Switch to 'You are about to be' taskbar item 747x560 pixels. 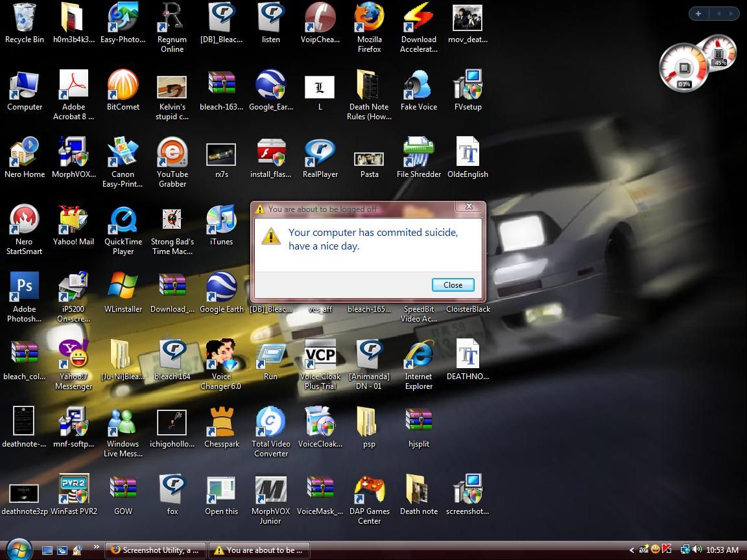[259, 550]
